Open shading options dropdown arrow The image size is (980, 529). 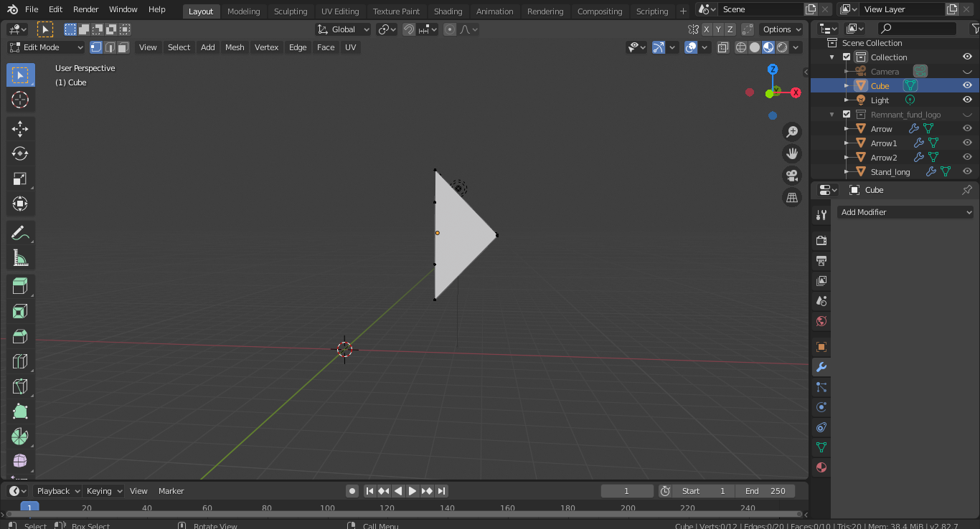click(796, 47)
